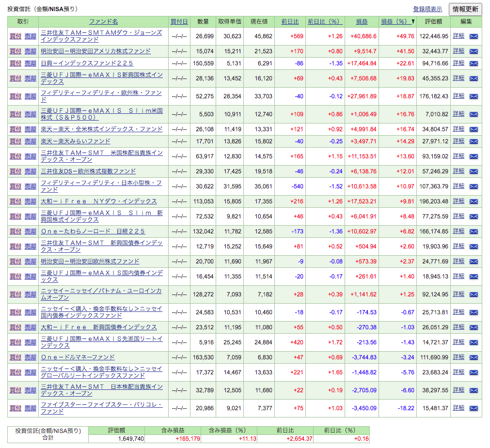
Task: Open the 楽天みらいファンド fund link
Action: click(75, 141)
